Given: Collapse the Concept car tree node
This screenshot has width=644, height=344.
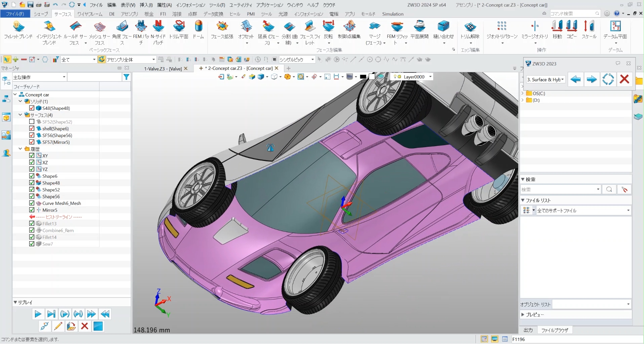Looking at the screenshot, I should (x=15, y=94).
